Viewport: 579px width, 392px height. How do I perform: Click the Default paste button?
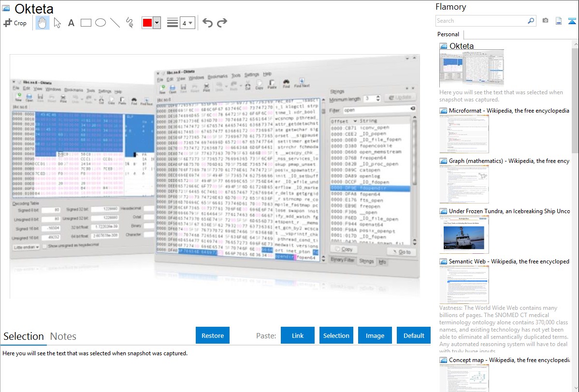(414, 335)
